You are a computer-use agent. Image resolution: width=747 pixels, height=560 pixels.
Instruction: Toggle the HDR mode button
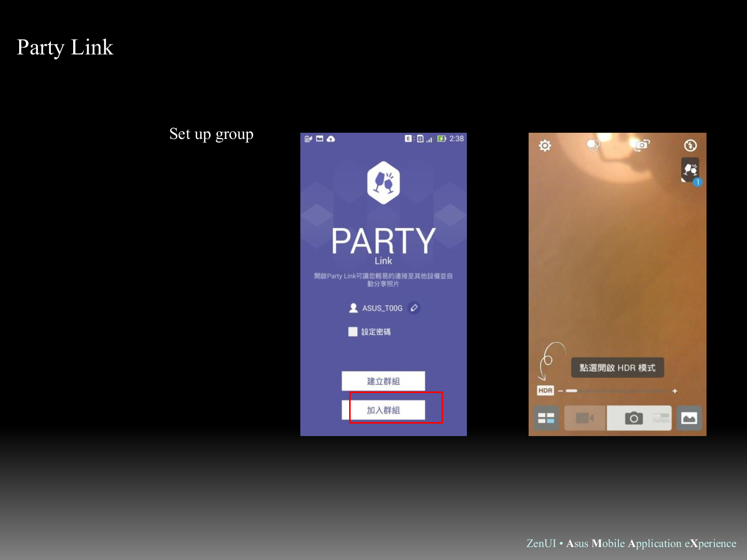pos(545,390)
